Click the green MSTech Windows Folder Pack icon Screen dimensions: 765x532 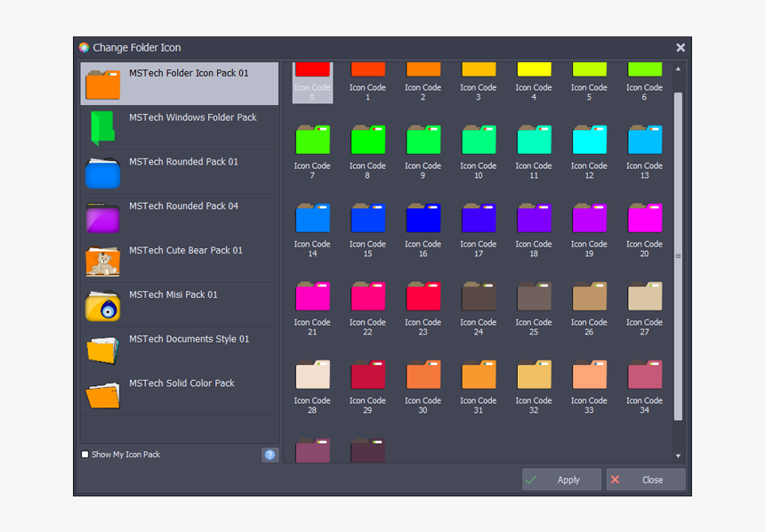pyautogui.click(x=102, y=126)
